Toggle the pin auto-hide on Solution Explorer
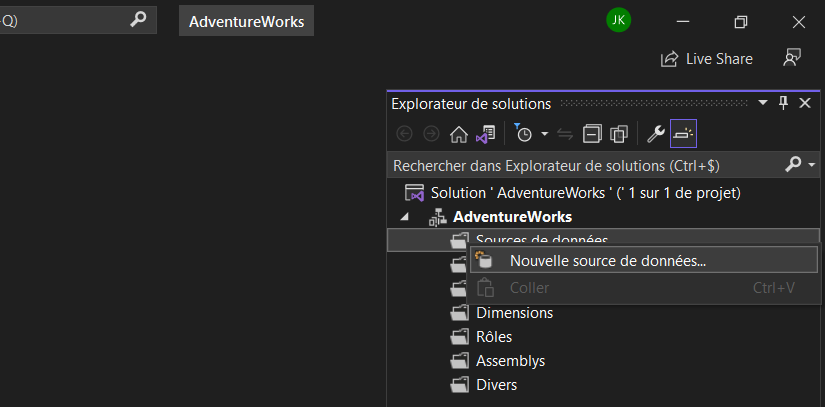 (783, 103)
